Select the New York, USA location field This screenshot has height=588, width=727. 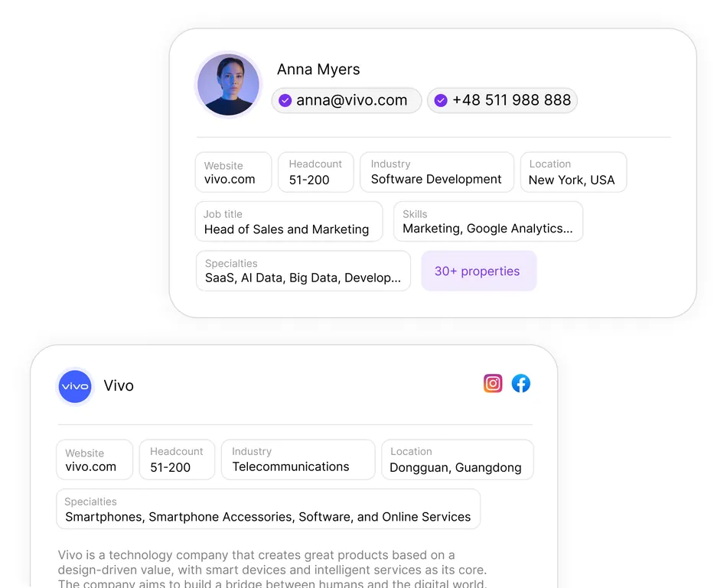click(x=573, y=172)
